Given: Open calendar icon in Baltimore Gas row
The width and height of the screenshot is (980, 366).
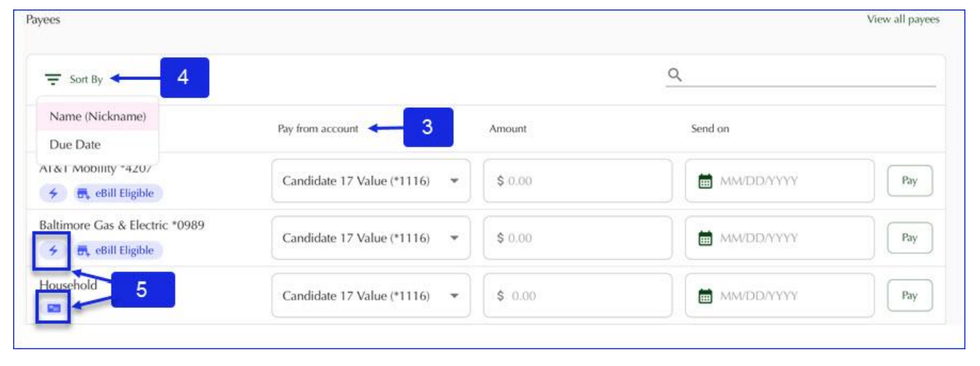Looking at the screenshot, I should coord(705,239).
